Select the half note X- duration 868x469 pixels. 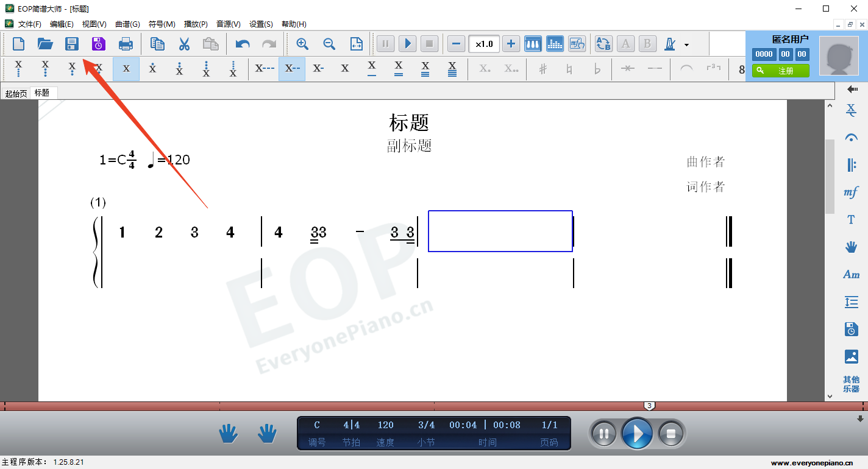tap(318, 69)
